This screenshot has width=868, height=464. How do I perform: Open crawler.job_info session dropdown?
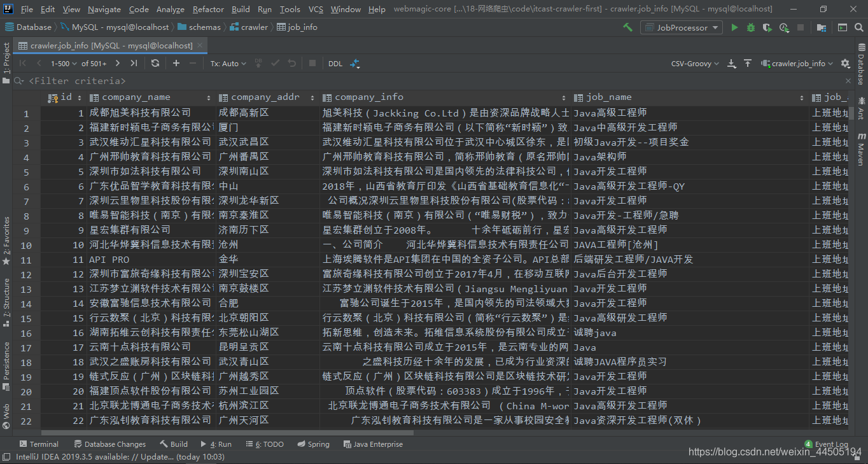[x=798, y=63]
